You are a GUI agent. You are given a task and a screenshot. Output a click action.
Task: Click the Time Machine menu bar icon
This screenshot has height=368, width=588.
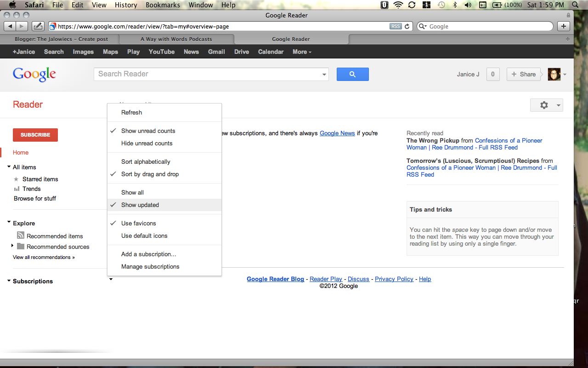441,5
